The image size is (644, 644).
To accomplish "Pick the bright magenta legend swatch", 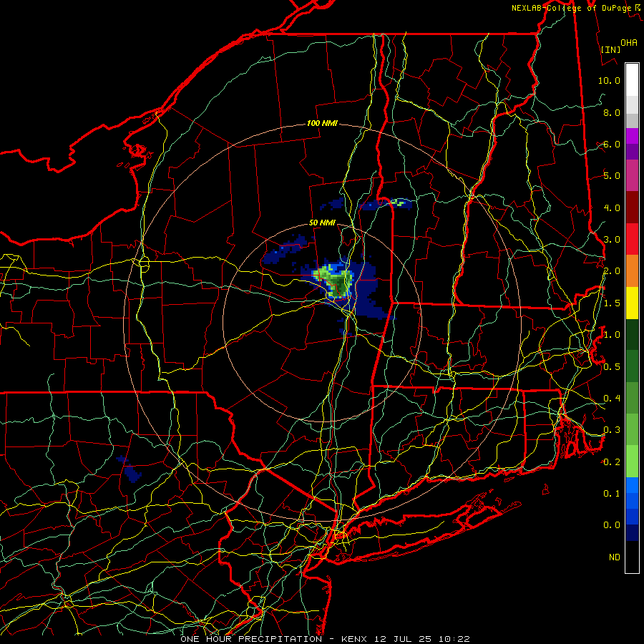I will (632, 136).
